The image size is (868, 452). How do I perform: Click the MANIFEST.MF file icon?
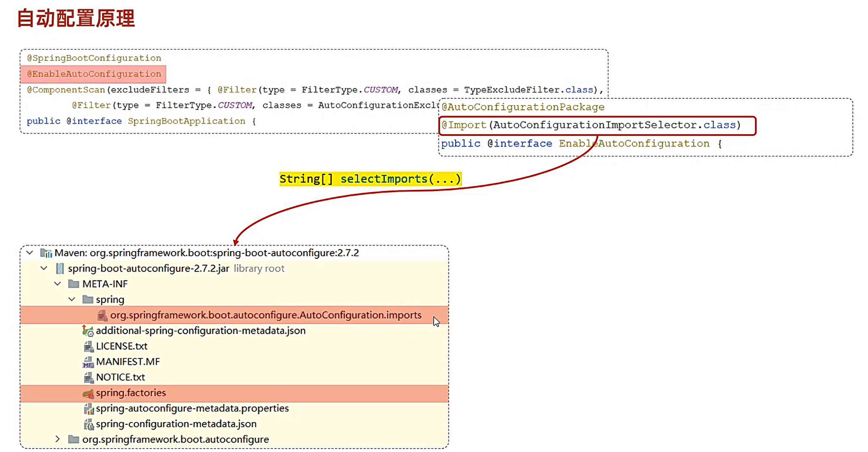[88, 362]
